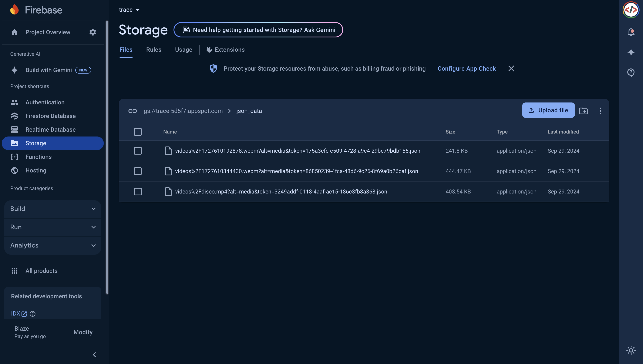Select the disco.mp4 json file checkbox

click(138, 192)
